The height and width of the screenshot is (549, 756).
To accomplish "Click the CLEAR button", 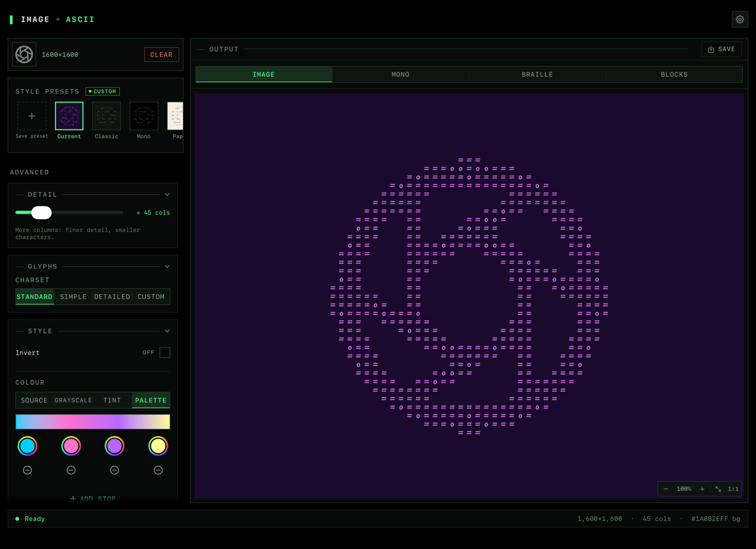I will coord(162,54).
